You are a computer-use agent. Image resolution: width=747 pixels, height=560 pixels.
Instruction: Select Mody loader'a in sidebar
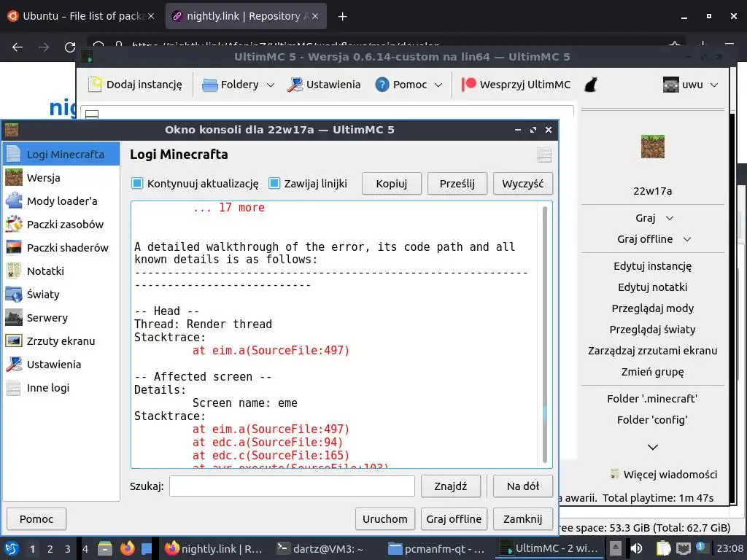coord(61,201)
